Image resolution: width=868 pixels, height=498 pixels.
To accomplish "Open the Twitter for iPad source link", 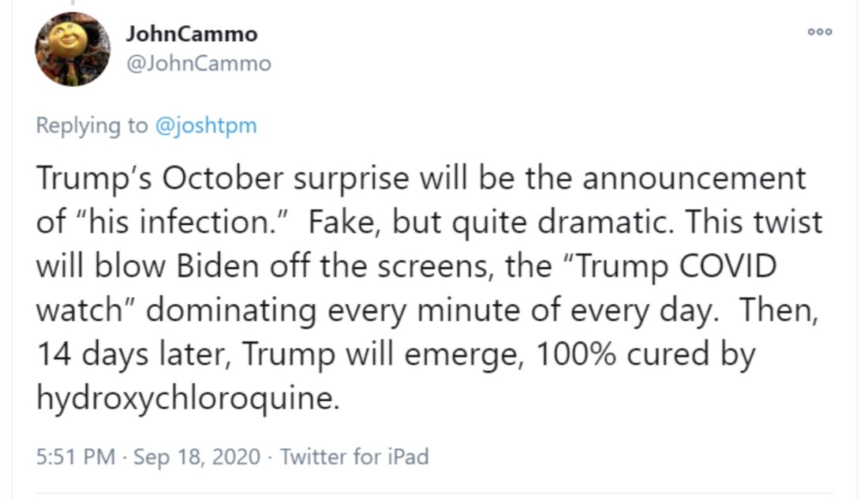I will click(x=354, y=456).
